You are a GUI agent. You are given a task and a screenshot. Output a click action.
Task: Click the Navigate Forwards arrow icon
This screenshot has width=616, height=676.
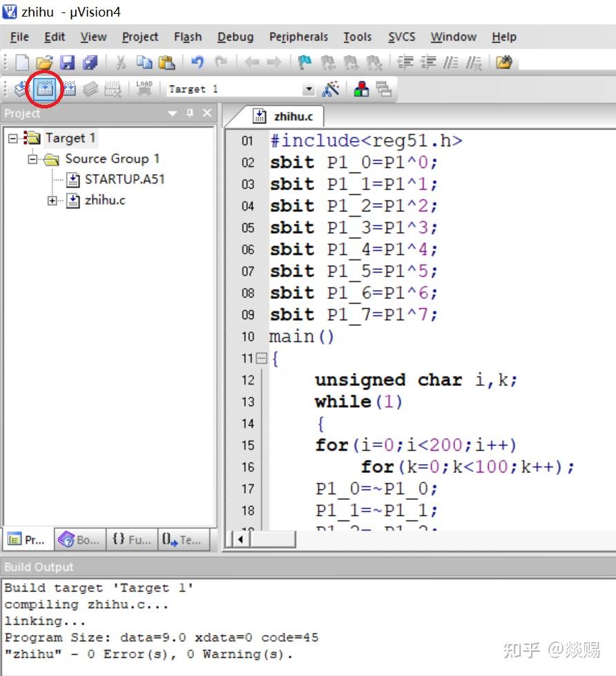click(274, 63)
